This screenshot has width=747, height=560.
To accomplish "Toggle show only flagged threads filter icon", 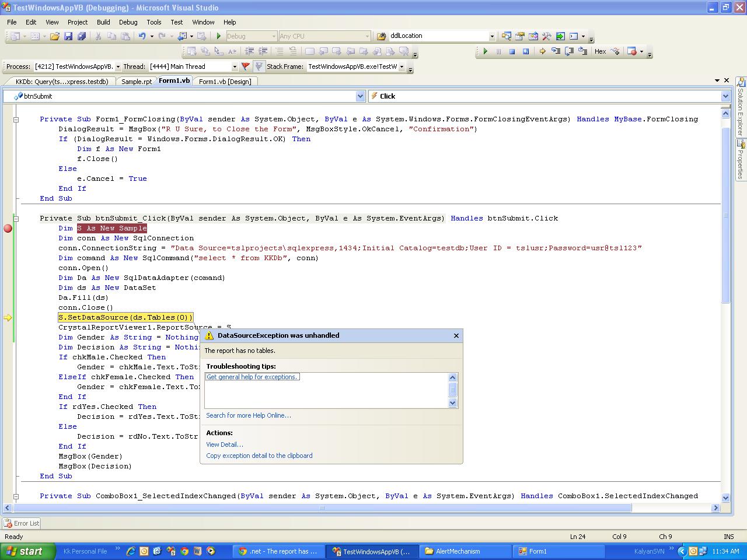I will pos(259,66).
